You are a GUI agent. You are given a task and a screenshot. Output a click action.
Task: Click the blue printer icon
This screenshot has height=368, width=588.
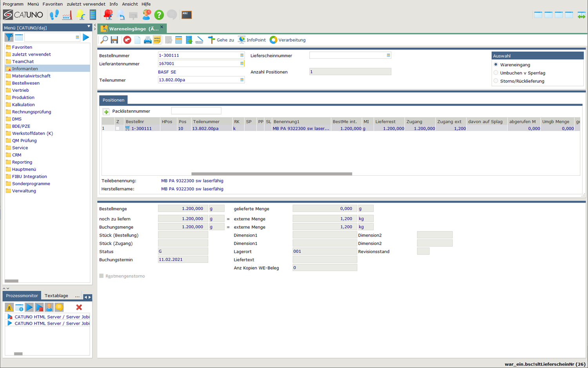pyautogui.click(x=147, y=40)
